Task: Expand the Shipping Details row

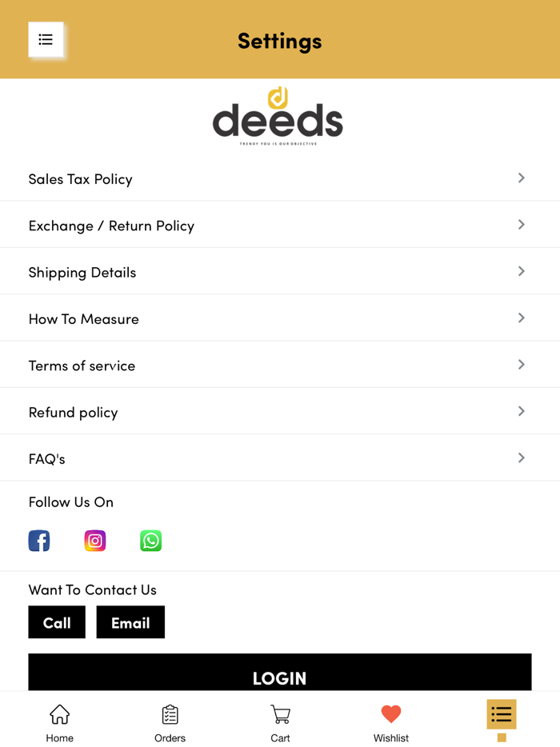Action: click(x=280, y=271)
